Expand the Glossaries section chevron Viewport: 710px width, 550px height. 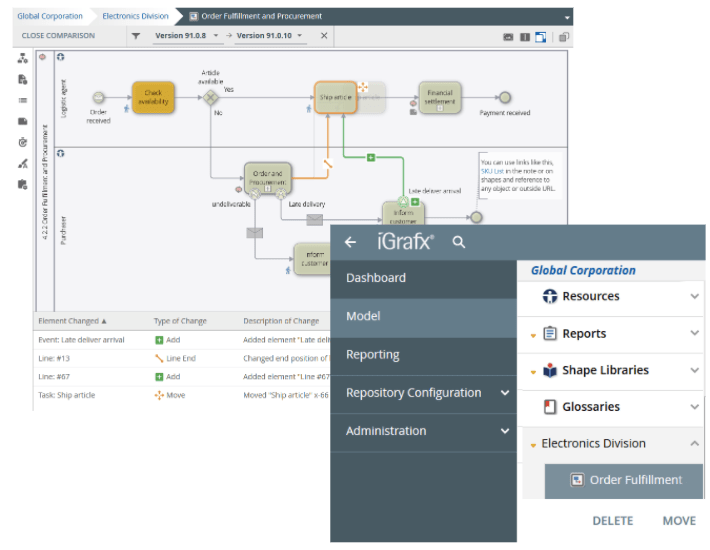pos(694,407)
